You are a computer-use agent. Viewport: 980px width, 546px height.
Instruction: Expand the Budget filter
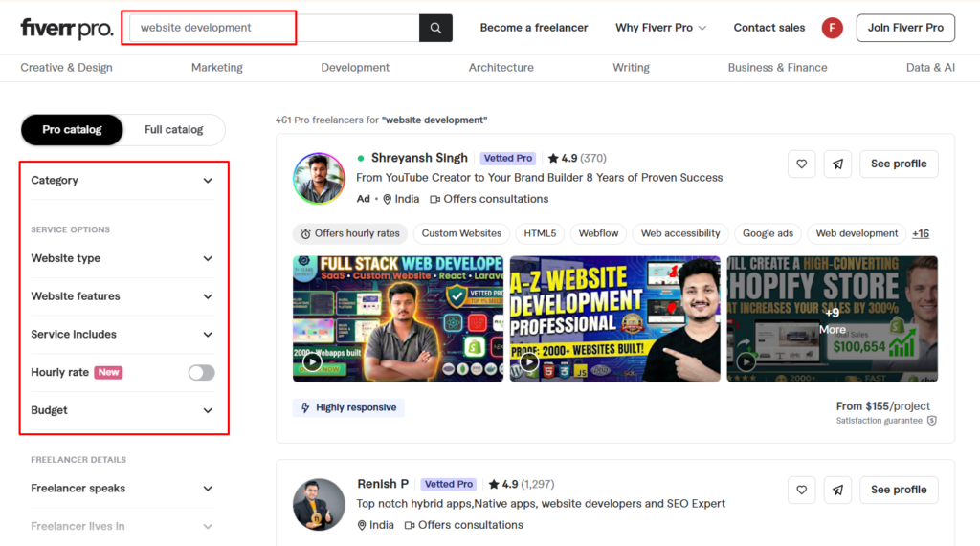coord(122,410)
